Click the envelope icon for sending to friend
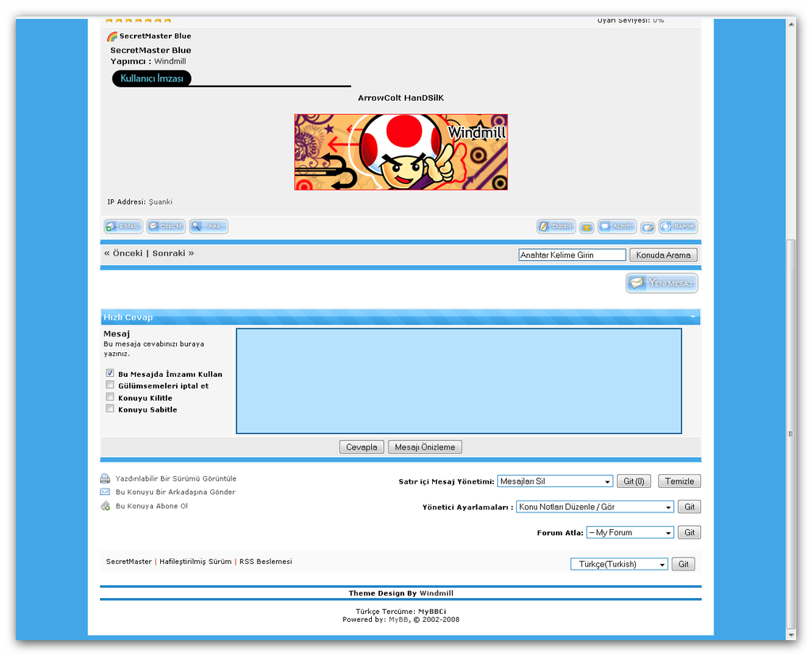Viewport: 812px width, 656px height. pos(105,492)
